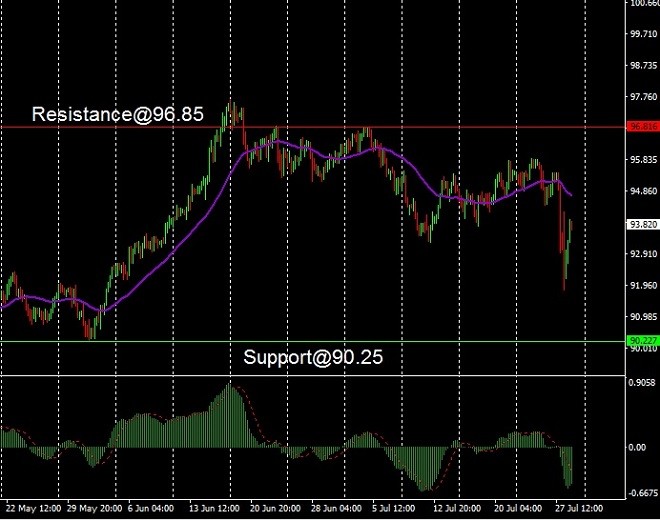Image resolution: width=660 pixels, height=521 pixels.
Task: Click the 22 May 12:00 time label
Action: click(34, 508)
